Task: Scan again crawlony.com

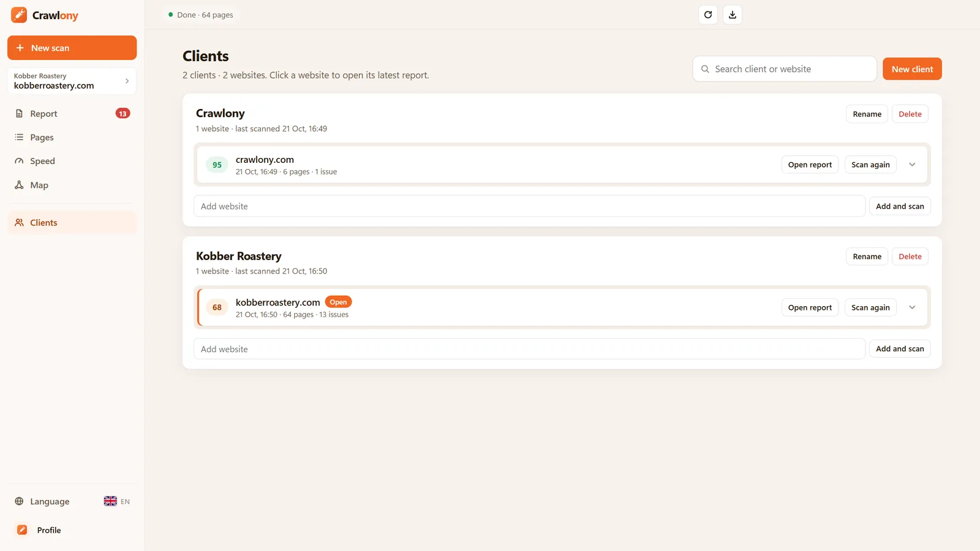Action: click(x=870, y=165)
